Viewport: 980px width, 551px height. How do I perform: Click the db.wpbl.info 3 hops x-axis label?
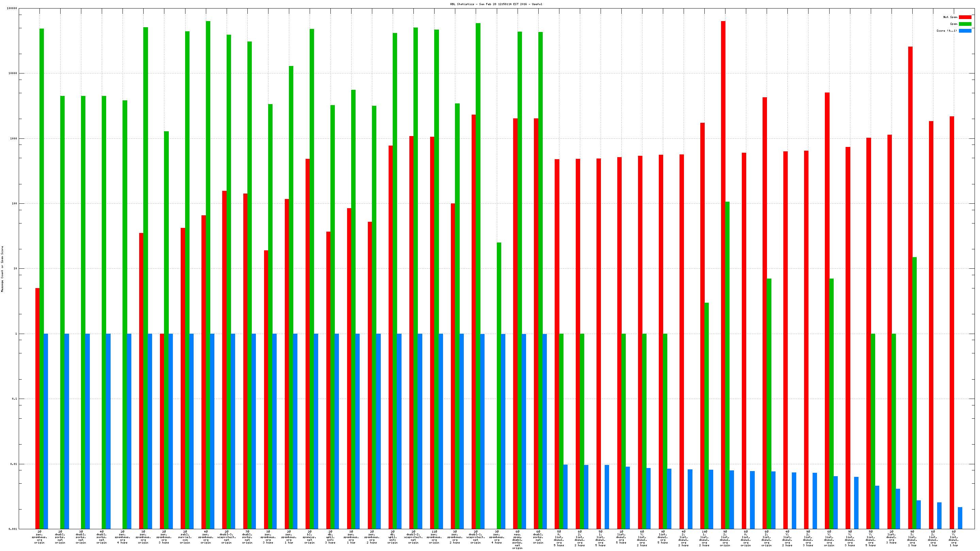point(330,537)
